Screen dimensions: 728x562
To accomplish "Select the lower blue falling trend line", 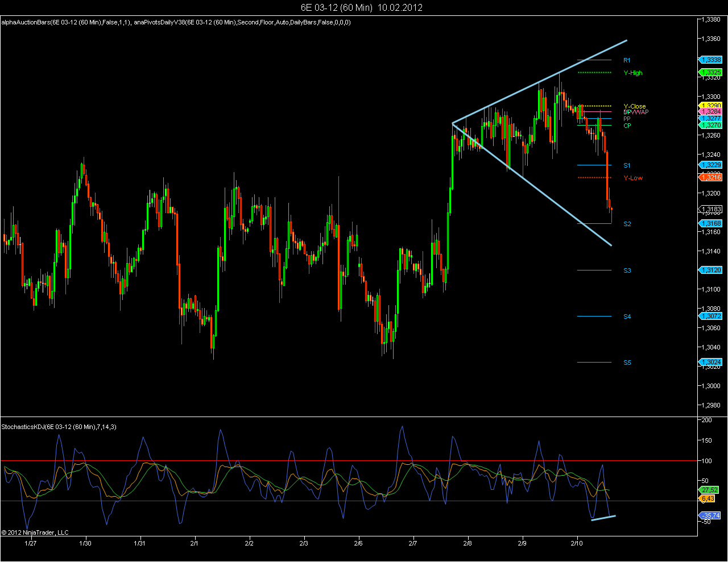I will 532,184.
